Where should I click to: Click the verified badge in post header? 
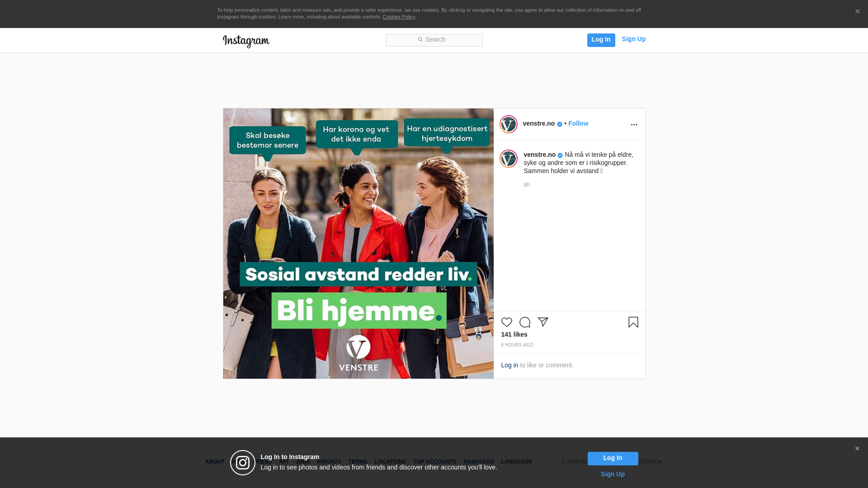click(x=560, y=124)
